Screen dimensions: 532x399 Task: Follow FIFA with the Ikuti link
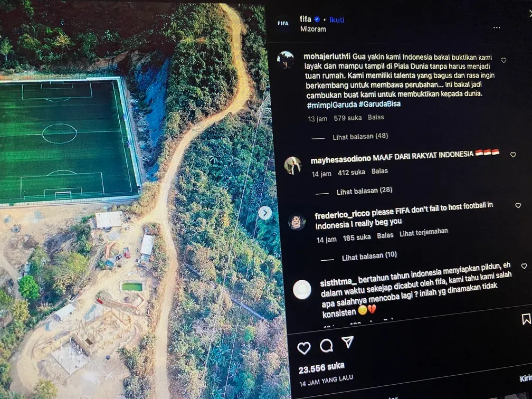pos(337,20)
